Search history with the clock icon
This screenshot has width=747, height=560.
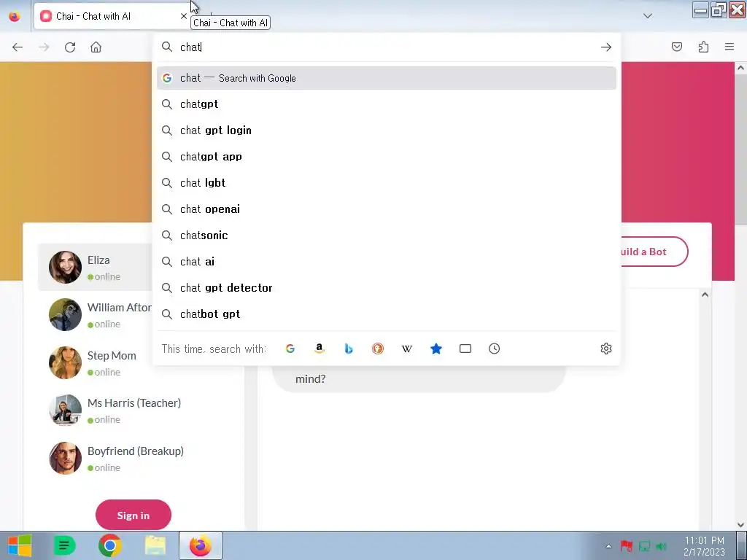495,349
